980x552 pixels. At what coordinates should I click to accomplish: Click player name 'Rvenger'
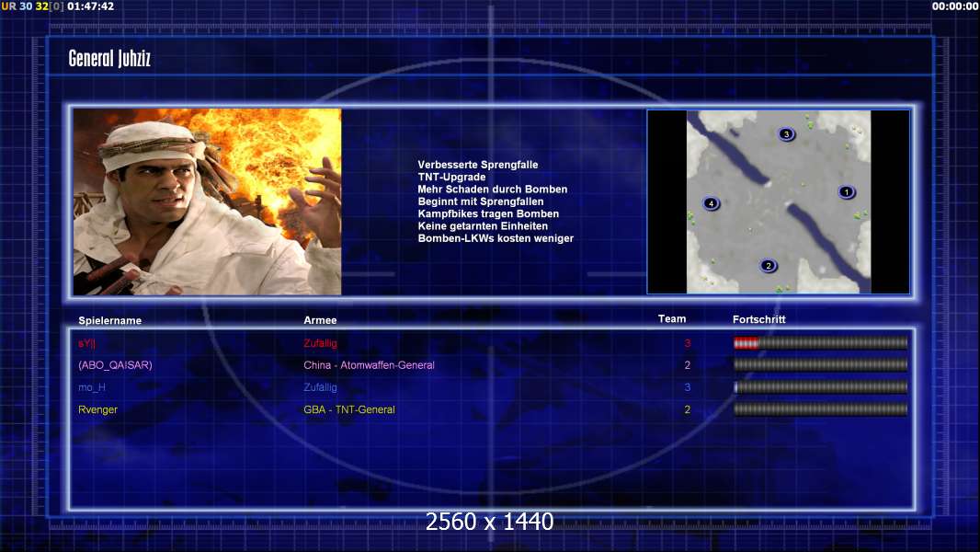(97, 409)
